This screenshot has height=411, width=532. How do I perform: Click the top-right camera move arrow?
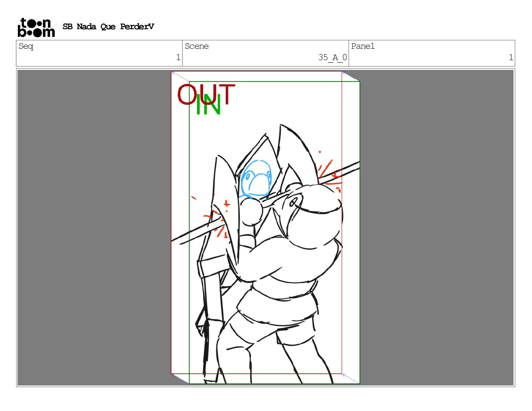click(351, 77)
